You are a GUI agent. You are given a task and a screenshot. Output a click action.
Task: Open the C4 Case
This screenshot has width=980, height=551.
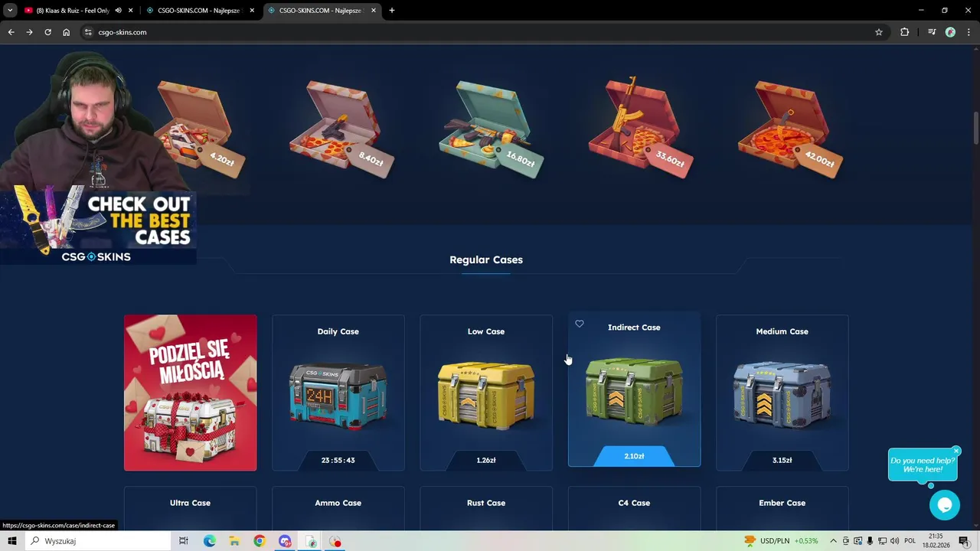[x=634, y=509]
